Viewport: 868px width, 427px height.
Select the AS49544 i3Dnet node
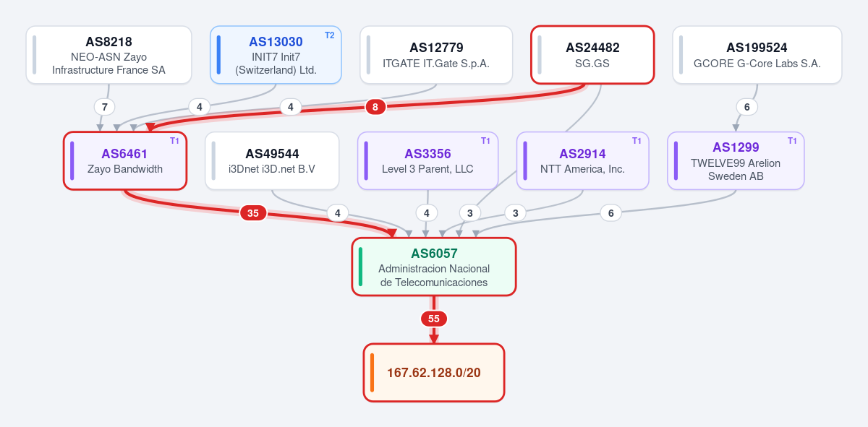click(x=272, y=160)
